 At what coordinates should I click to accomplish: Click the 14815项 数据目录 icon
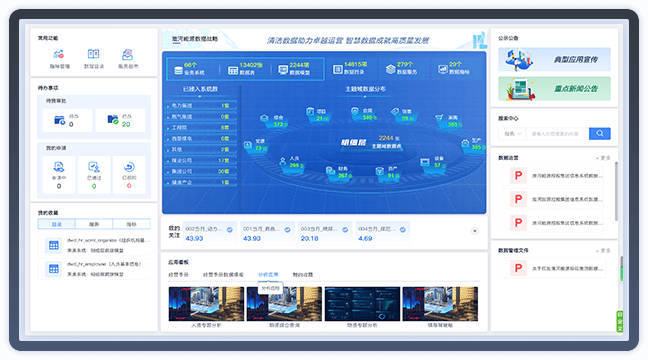pyautogui.click(x=338, y=69)
